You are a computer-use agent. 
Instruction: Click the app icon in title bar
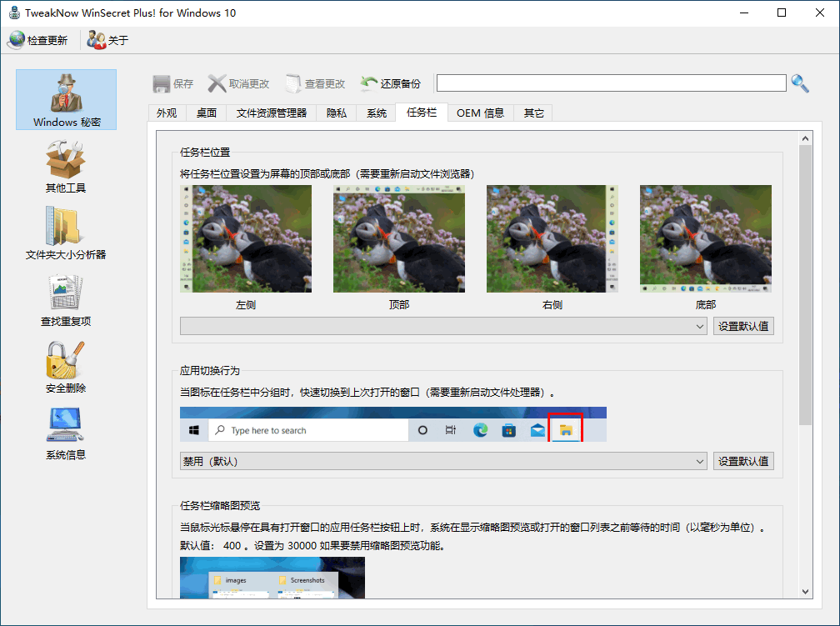tap(14, 13)
